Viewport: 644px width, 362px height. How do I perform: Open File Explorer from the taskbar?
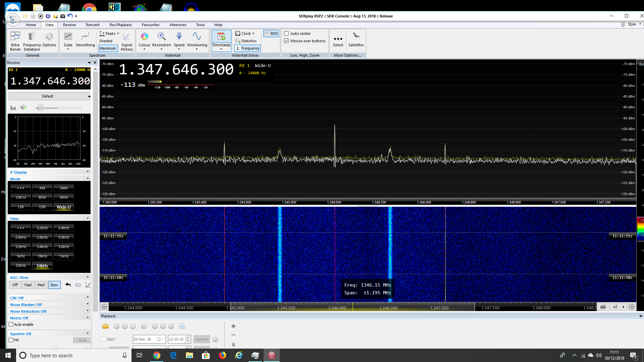click(190, 355)
